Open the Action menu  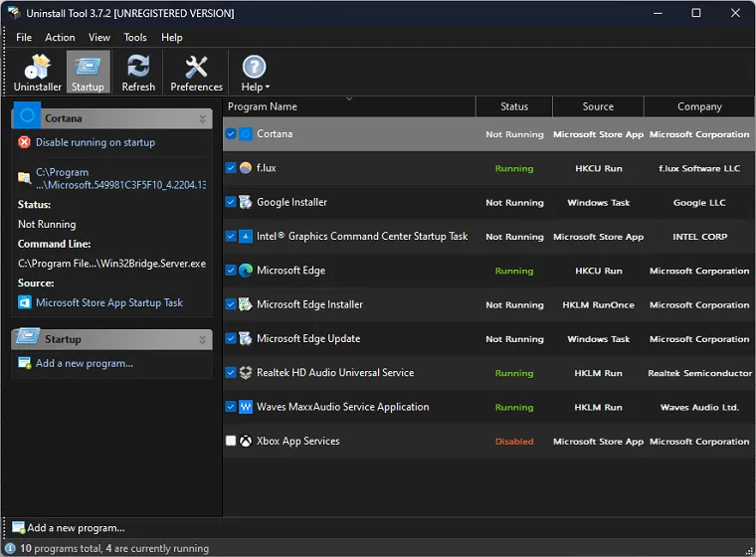coord(60,37)
